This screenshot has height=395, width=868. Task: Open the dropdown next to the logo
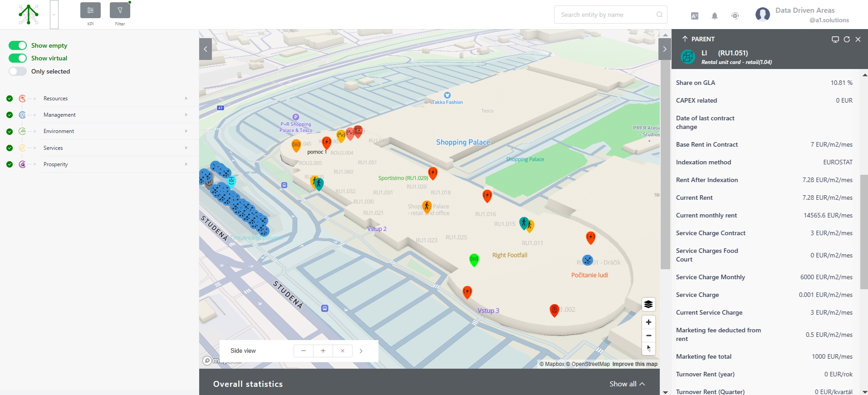coord(54,15)
